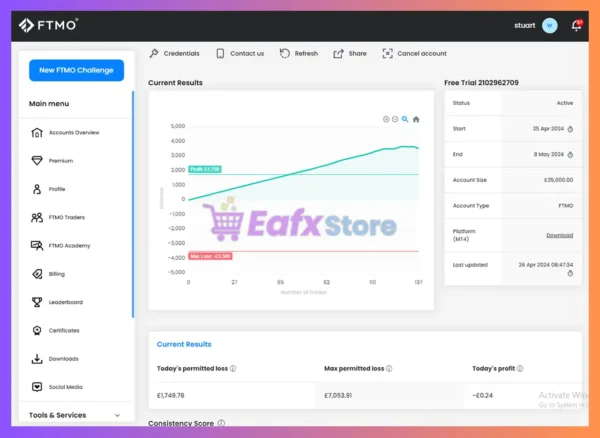
Task: Activate the chart magnifier selection zoom
Action: [405, 119]
